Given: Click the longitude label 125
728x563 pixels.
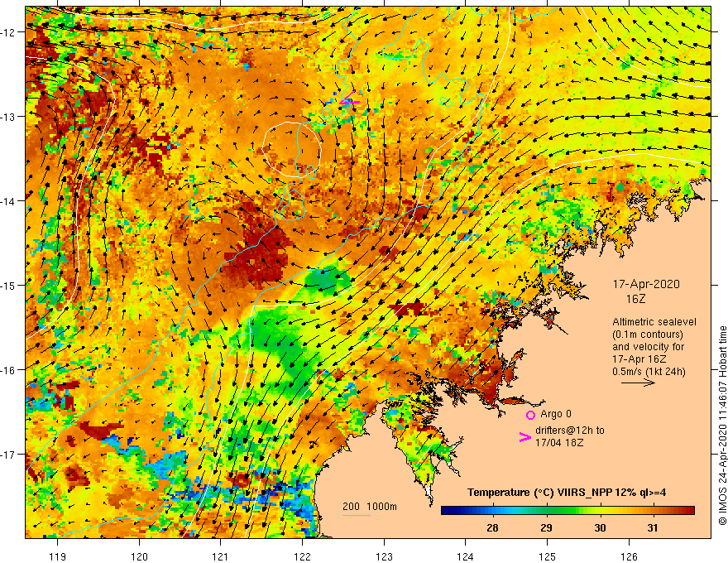Looking at the screenshot, I should (547, 556).
